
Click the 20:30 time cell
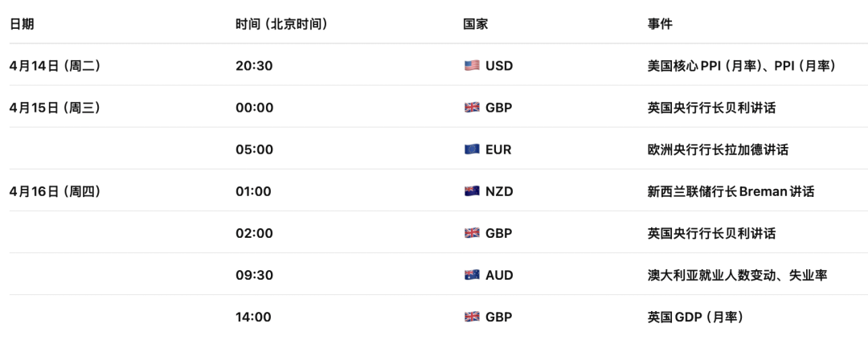pyautogui.click(x=254, y=66)
